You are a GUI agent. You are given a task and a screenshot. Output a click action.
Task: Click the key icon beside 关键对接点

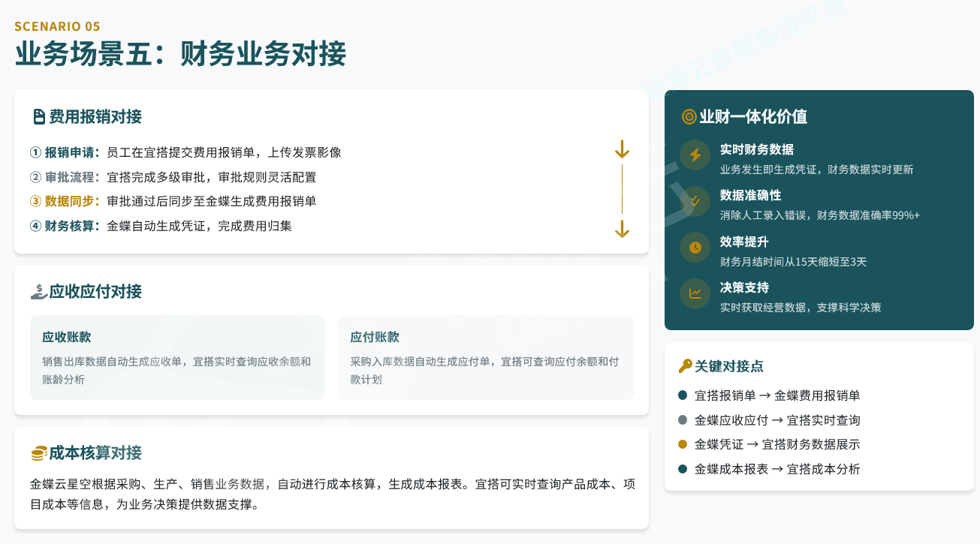point(685,366)
